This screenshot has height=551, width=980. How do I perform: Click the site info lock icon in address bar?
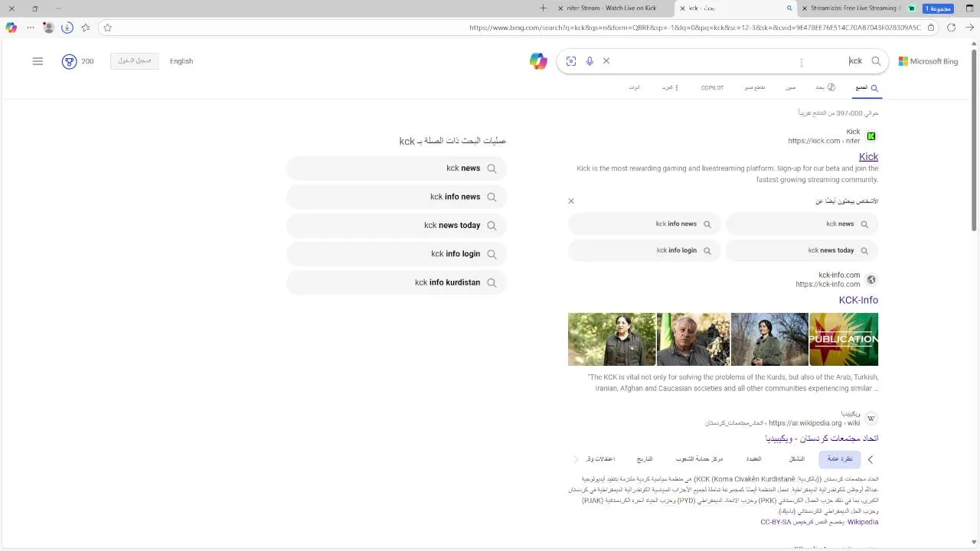click(931, 28)
